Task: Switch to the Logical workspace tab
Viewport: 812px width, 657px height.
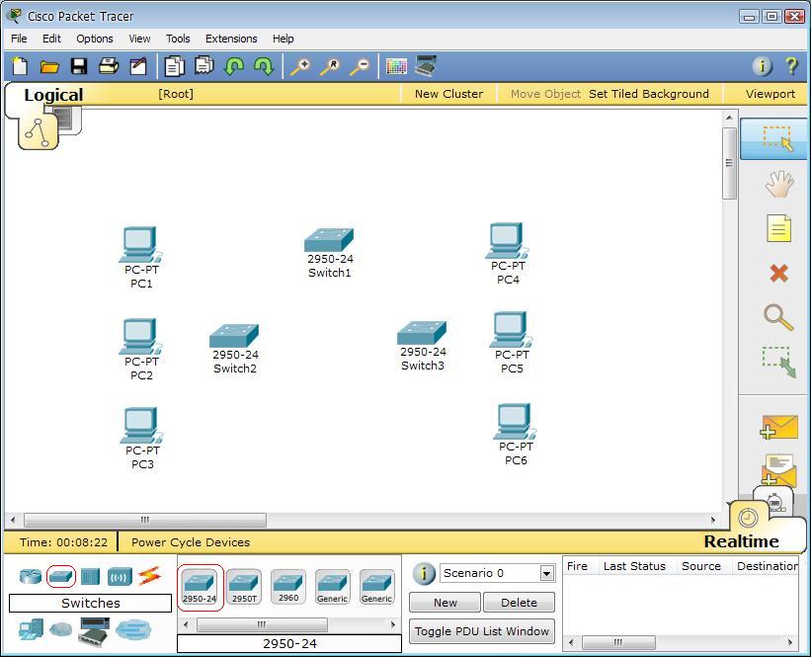Action: click(x=53, y=95)
